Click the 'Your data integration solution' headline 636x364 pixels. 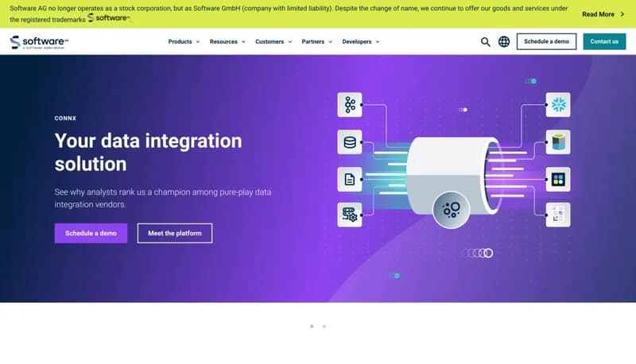pyautogui.click(x=148, y=153)
